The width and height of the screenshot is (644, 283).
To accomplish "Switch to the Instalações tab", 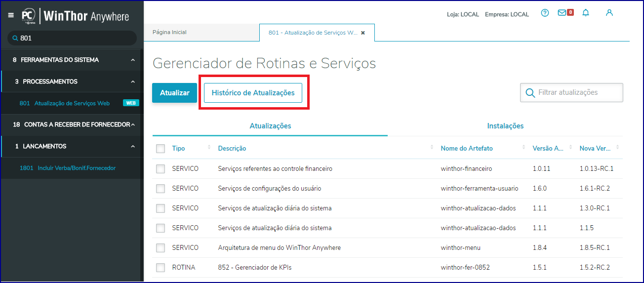I will tap(505, 126).
